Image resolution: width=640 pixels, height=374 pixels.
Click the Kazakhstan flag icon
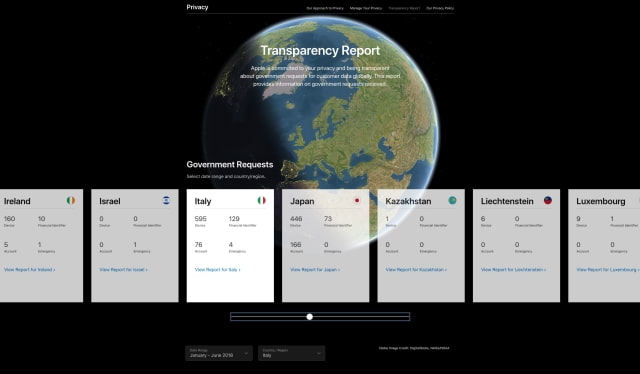click(x=452, y=200)
